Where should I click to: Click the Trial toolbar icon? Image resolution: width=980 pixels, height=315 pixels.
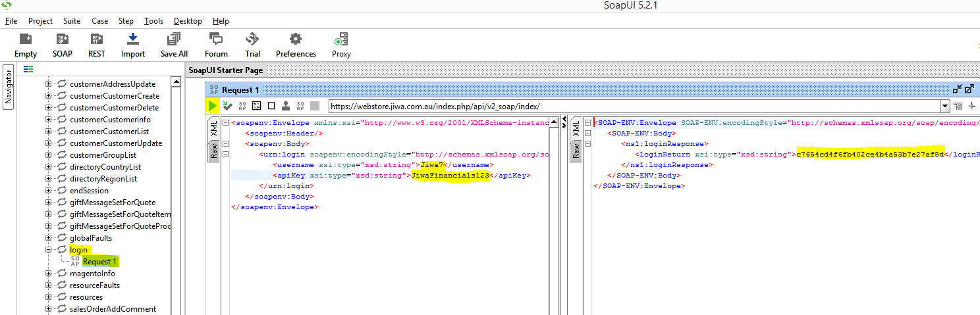(x=252, y=44)
